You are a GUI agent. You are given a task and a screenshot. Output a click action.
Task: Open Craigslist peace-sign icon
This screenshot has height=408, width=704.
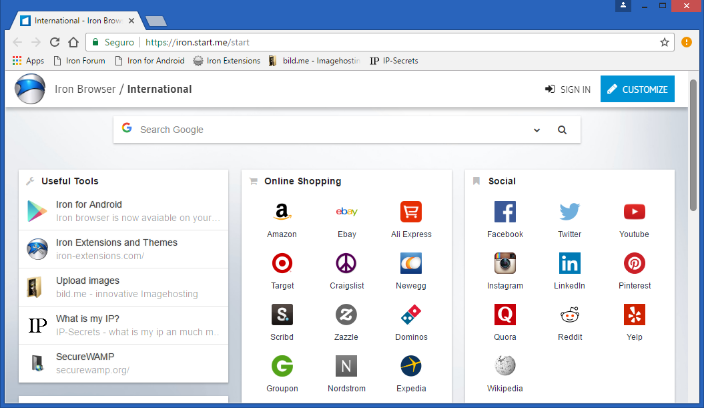(x=346, y=263)
